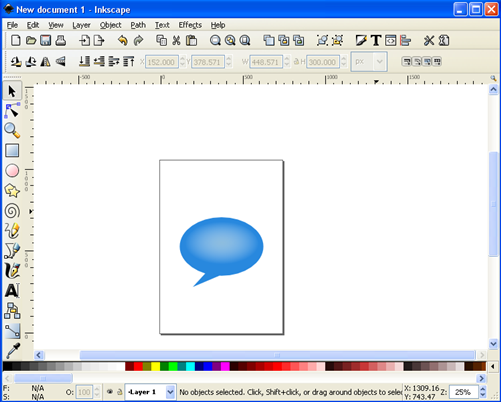Pick the yellow palette swatch
Image resolution: width=501 pixels, height=402 pixels.
tap(156, 367)
